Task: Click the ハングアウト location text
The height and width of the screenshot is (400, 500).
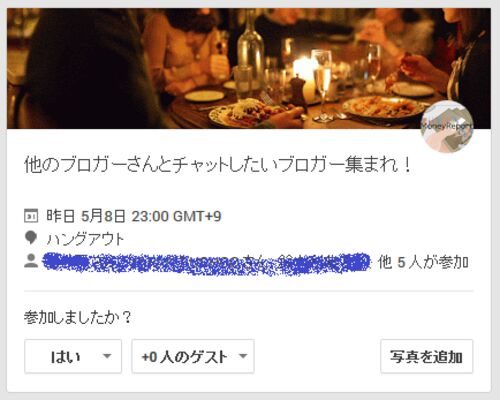Action: point(85,239)
